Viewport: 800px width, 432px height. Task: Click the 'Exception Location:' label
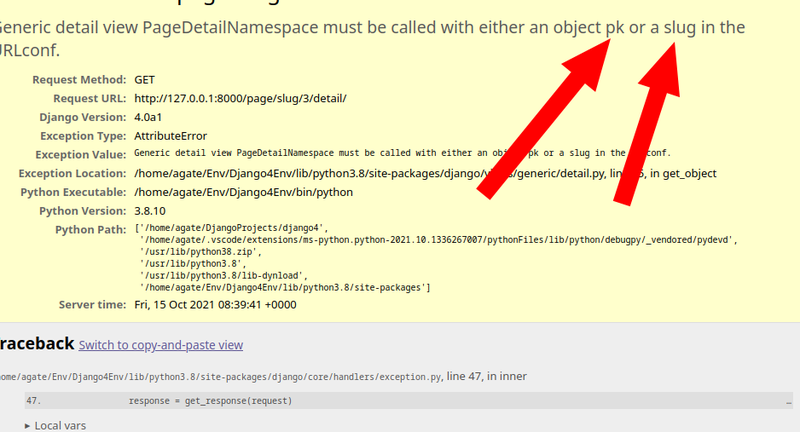(x=72, y=173)
